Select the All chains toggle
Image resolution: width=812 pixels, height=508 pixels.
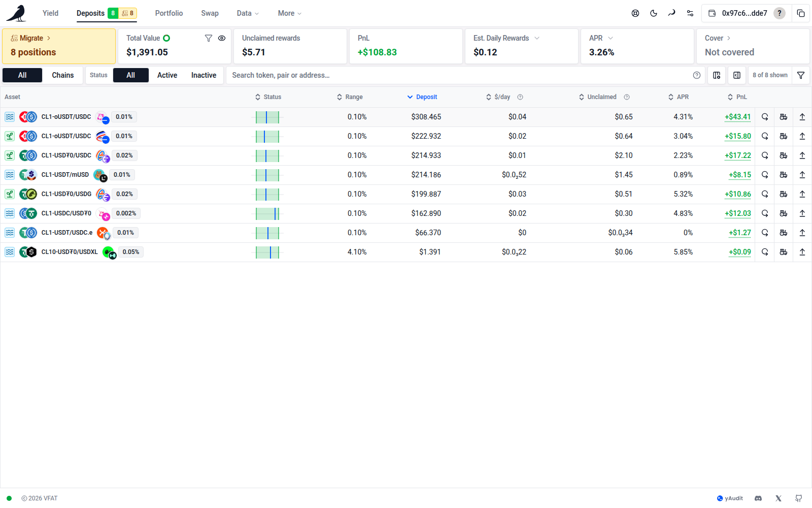click(x=22, y=75)
